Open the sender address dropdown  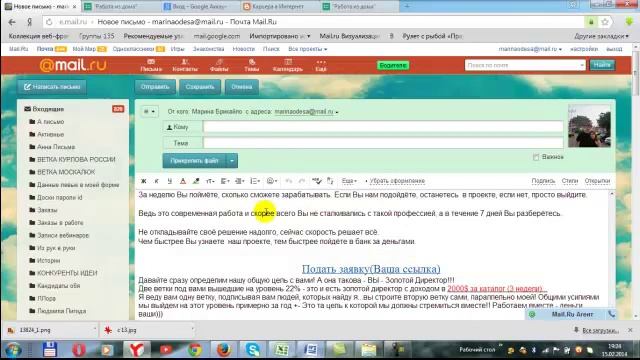pos(306,111)
